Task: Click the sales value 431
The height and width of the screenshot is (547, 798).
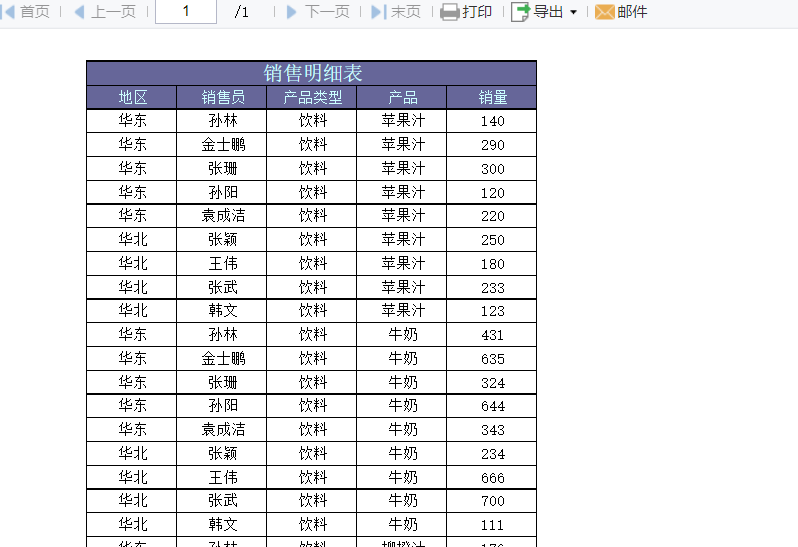Action: (x=493, y=335)
